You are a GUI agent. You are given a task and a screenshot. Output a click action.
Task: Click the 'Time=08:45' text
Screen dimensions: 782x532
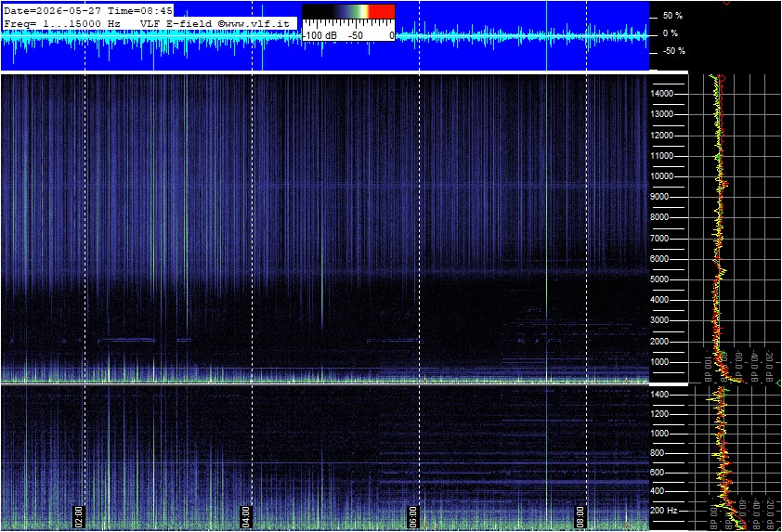coord(140,10)
